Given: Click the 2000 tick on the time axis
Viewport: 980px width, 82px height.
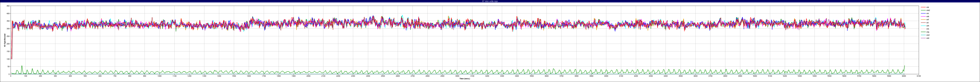Looking at the screenshot, I should click(x=309, y=76).
